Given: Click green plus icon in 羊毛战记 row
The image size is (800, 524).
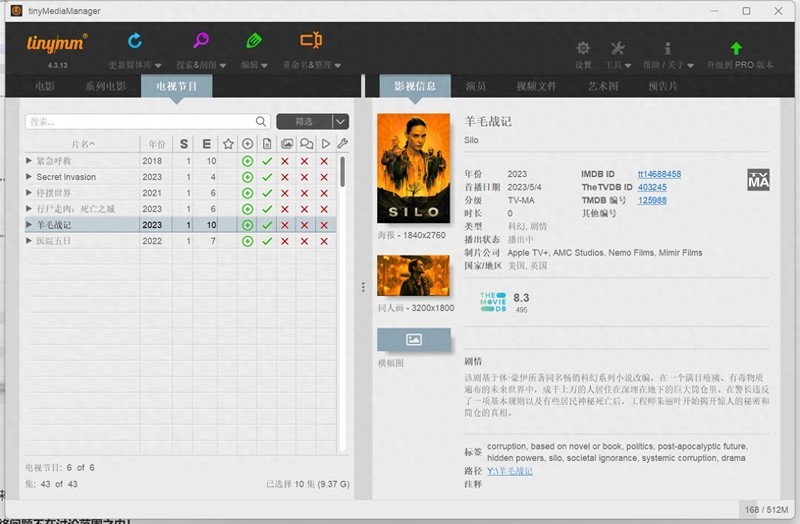Looking at the screenshot, I should pos(247,225).
